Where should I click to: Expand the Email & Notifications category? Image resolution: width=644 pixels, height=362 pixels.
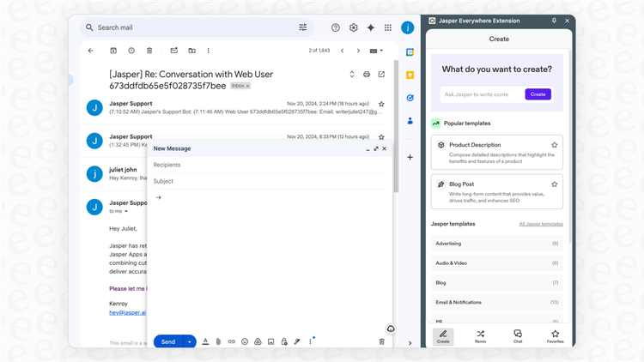497,302
